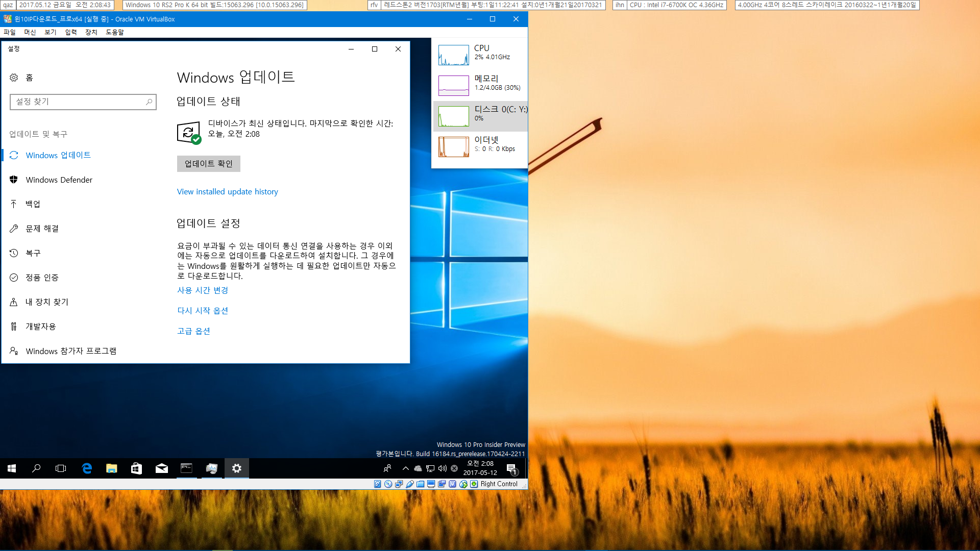Open the 백업 section
The width and height of the screenshot is (980, 551).
click(x=33, y=204)
